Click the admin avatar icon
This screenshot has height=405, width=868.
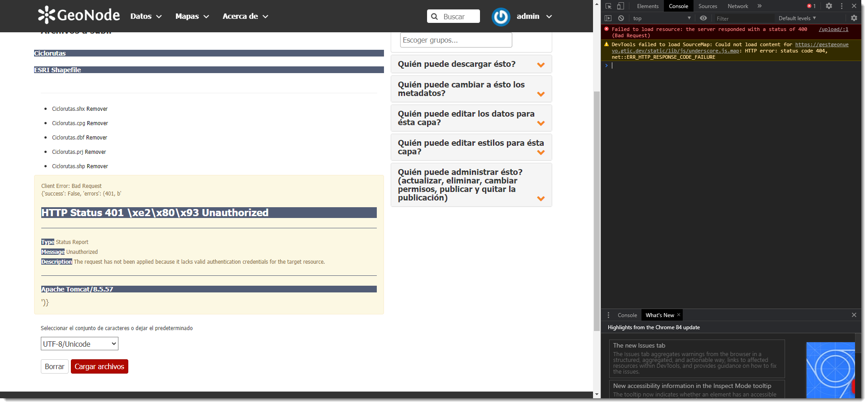tap(501, 17)
